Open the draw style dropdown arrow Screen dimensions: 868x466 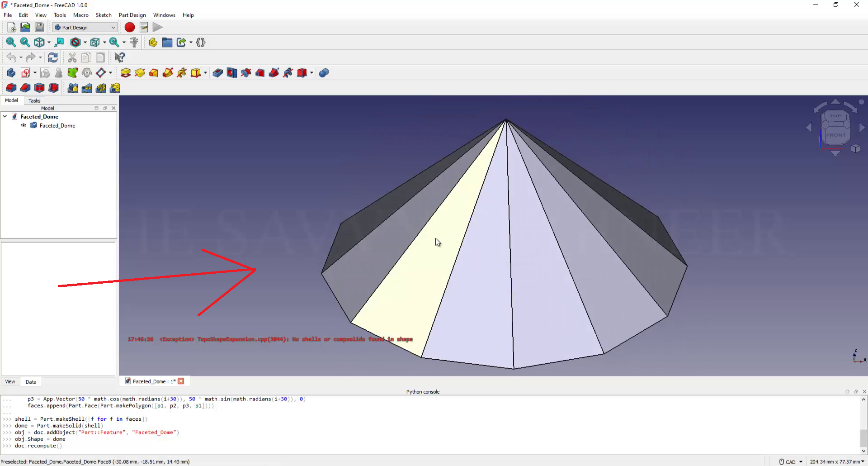[85, 43]
